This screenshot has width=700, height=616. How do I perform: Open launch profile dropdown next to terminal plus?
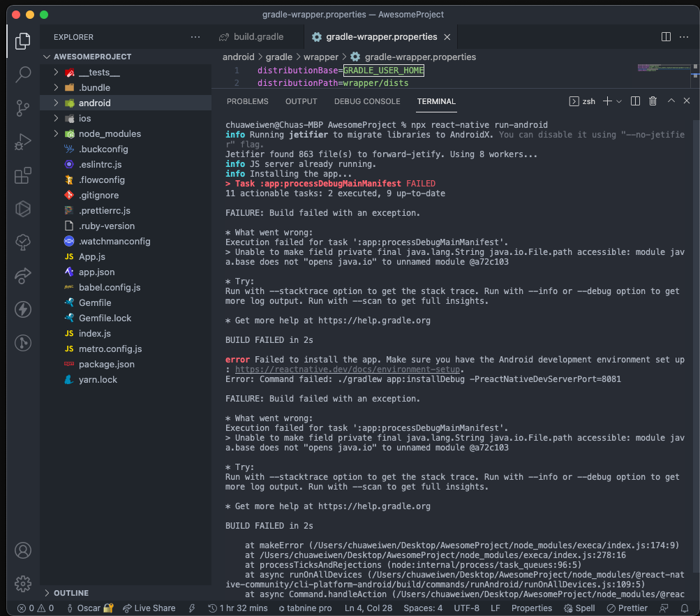click(619, 101)
